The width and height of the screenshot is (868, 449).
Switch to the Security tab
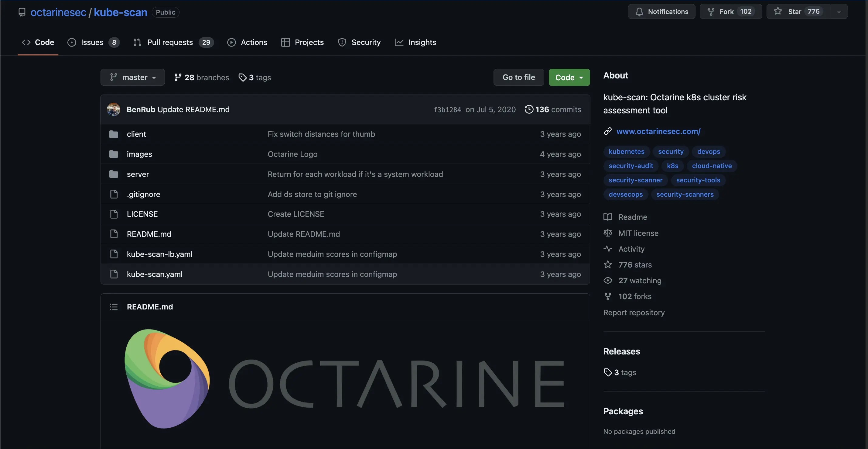coord(359,42)
